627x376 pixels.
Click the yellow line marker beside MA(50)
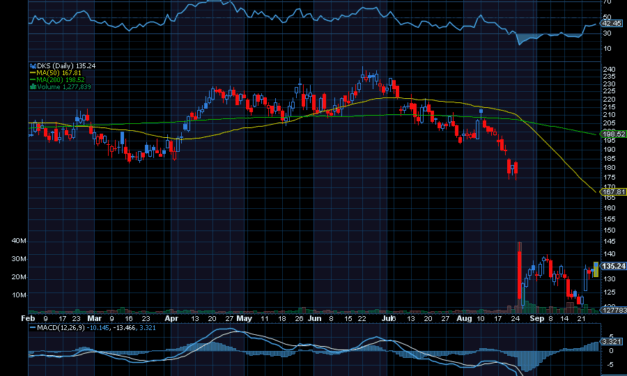point(33,73)
